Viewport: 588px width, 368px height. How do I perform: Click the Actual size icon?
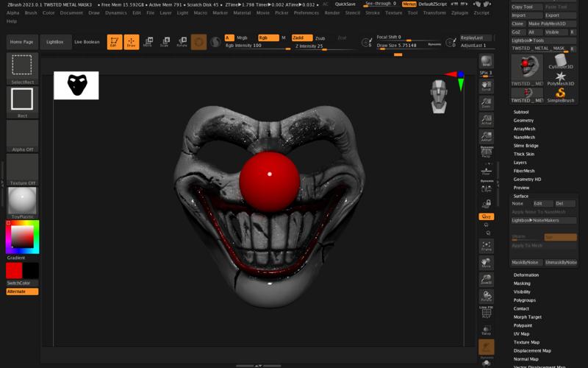point(487,120)
